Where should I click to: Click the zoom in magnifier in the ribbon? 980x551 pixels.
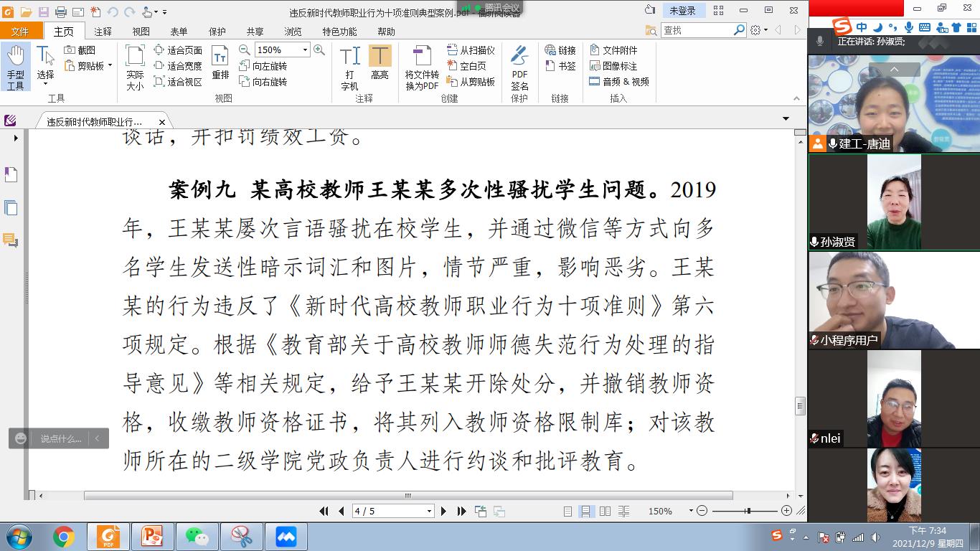coord(319,50)
